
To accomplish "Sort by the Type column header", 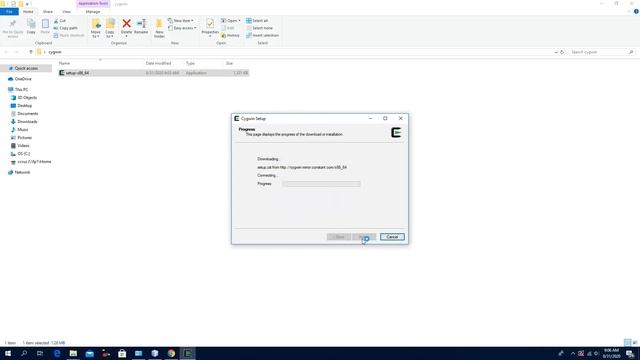I will [190, 63].
